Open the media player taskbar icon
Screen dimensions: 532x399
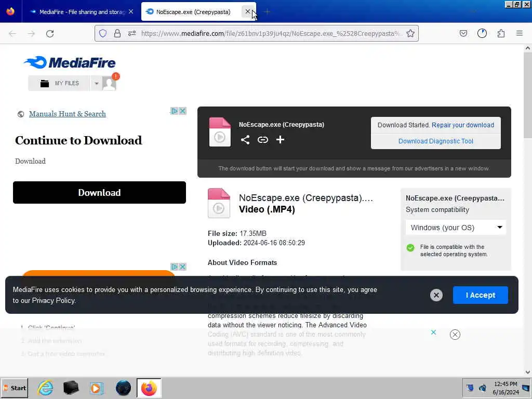pyautogui.click(x=96, y=388)
